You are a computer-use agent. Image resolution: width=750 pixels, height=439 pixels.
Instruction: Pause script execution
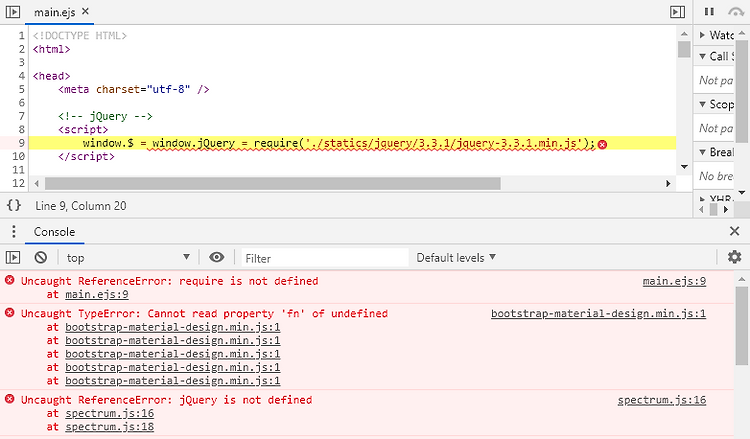pyautogui.click(x=709, y=11)
